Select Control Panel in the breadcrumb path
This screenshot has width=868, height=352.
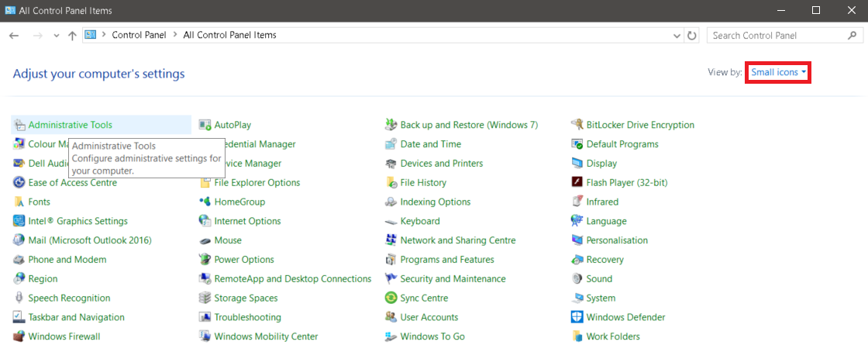click(139, 35)
